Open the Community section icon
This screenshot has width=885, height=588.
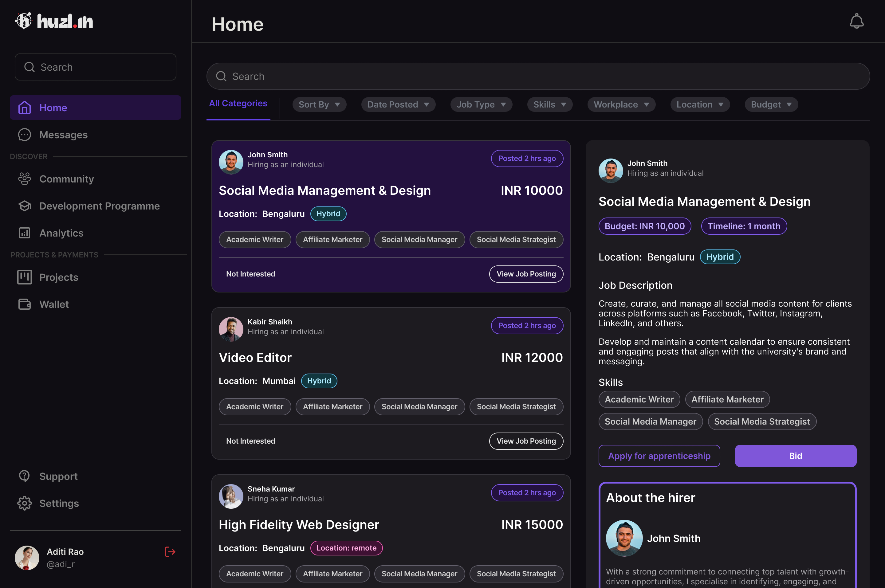(x=24, y=179)
